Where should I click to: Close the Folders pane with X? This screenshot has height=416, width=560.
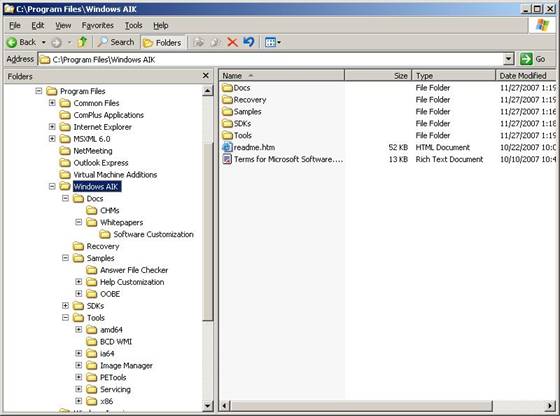click(205, 75)
